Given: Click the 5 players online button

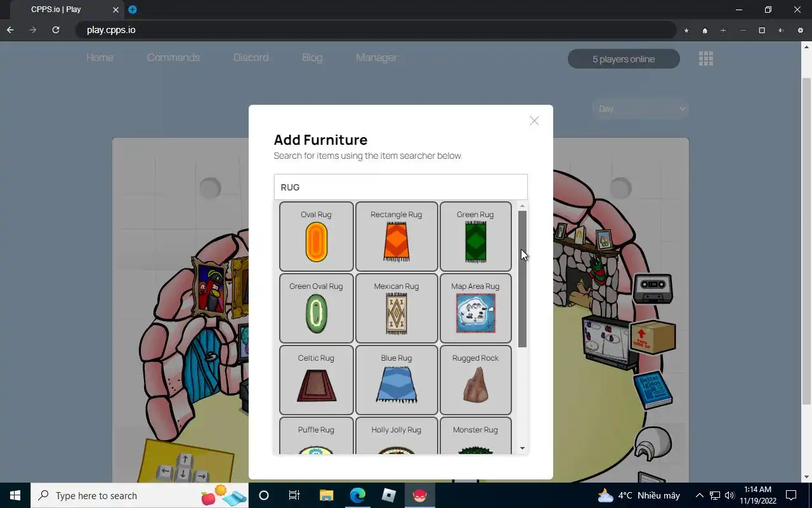Looking at the screenshot, I should [x=624, y=59].
